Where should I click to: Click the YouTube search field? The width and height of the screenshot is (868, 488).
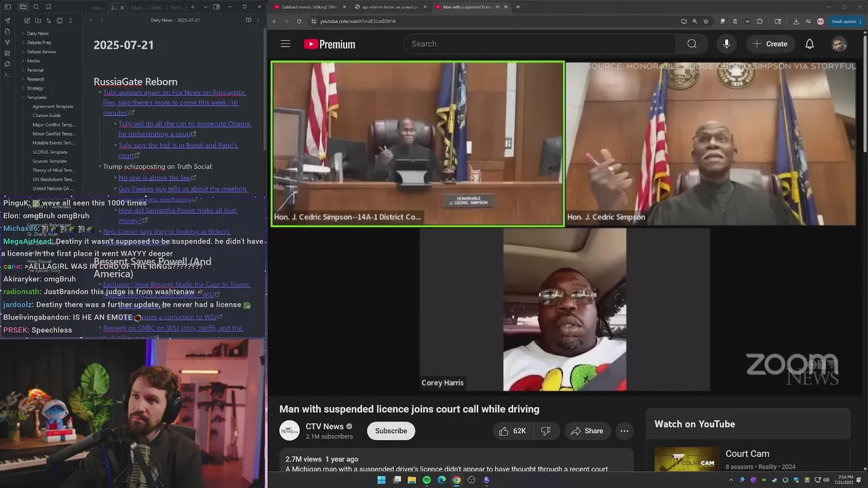click(x=540, y=44)
